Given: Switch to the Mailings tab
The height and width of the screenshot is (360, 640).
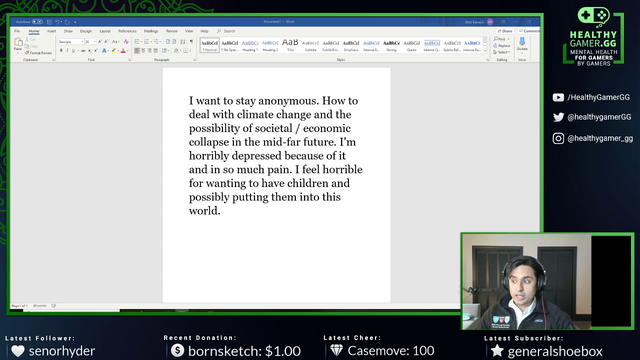Looking at the screenshot, I should point(151,31).
